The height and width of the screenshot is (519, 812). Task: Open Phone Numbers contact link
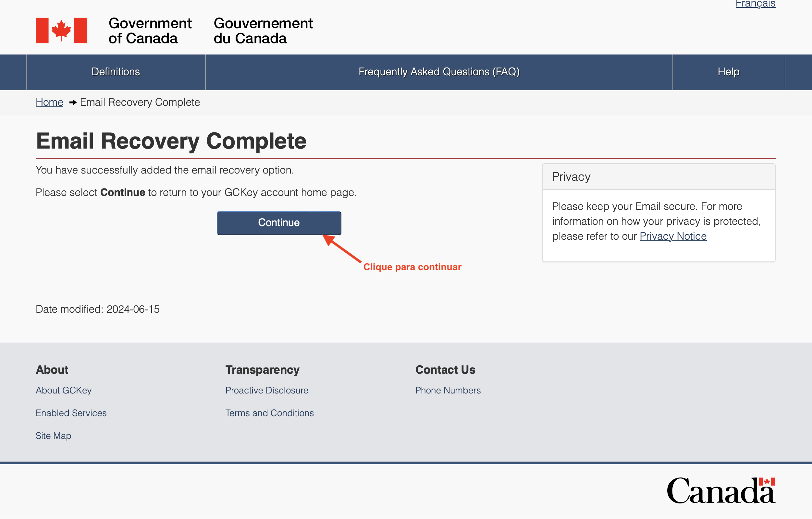(x=448, y=390)
